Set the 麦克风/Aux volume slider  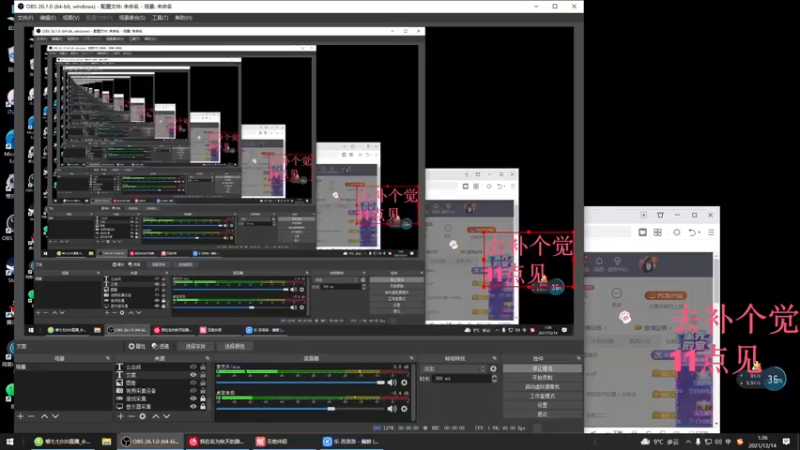301,382
